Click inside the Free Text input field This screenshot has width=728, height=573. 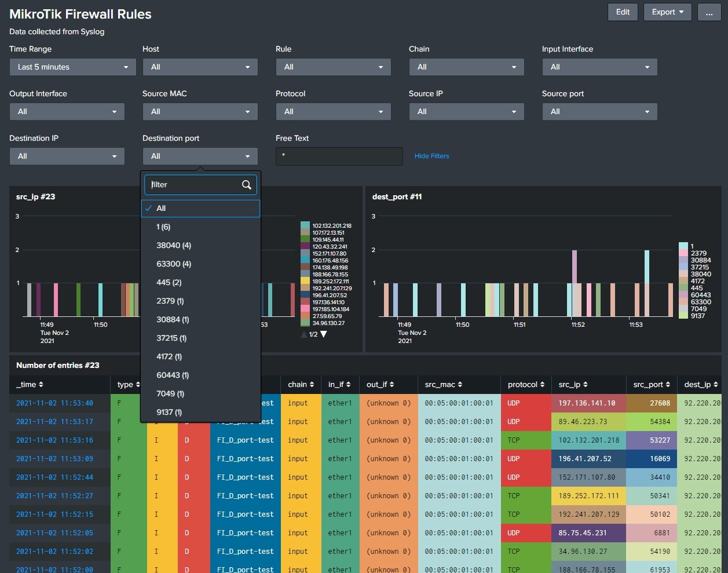[339, 156]
